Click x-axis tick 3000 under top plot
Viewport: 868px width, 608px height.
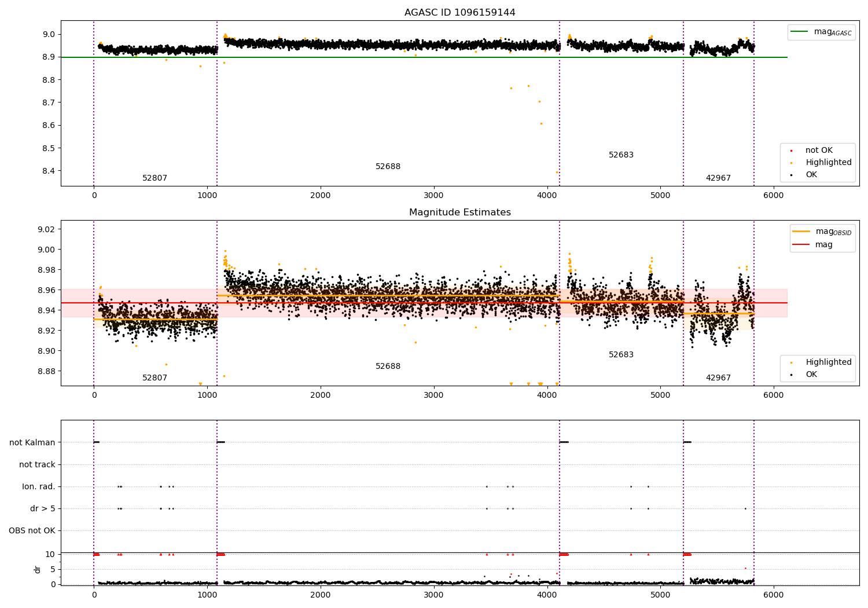(433, 196)
